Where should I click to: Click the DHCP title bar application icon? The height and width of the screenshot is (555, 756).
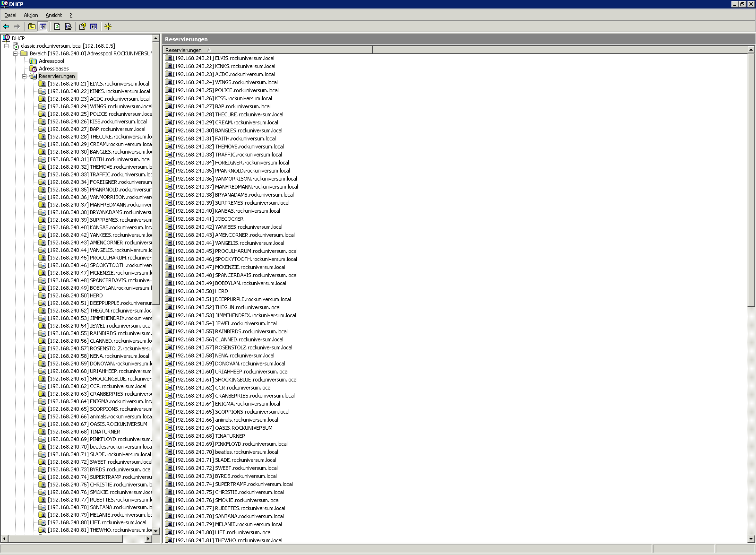point(4,4)
